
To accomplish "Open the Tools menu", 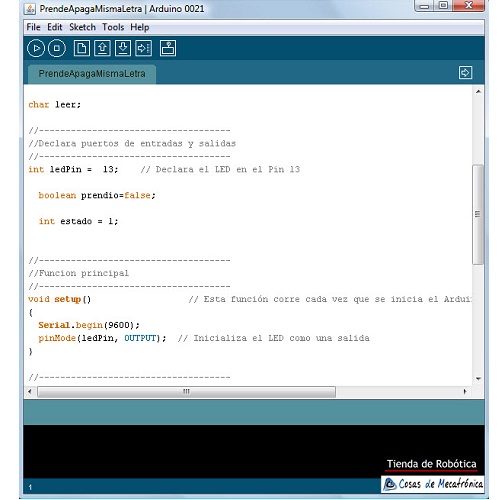I will pos(113,27).
